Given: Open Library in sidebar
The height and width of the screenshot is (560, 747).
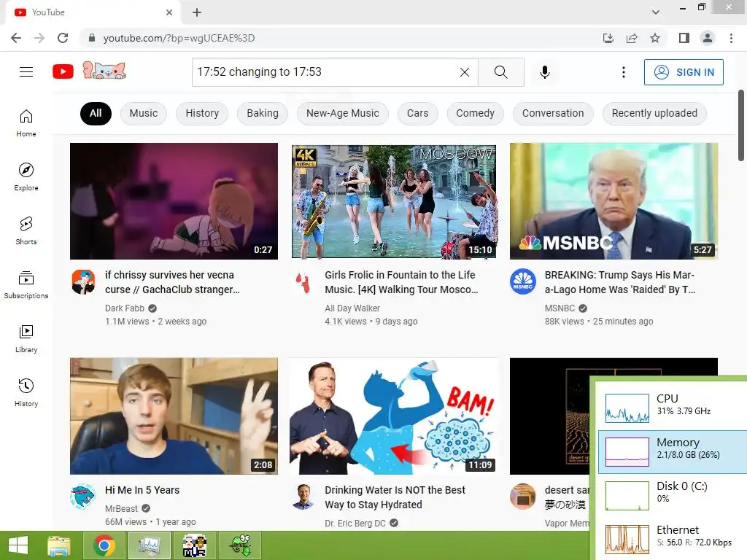Looking at the screenshot, I should 26,338.
